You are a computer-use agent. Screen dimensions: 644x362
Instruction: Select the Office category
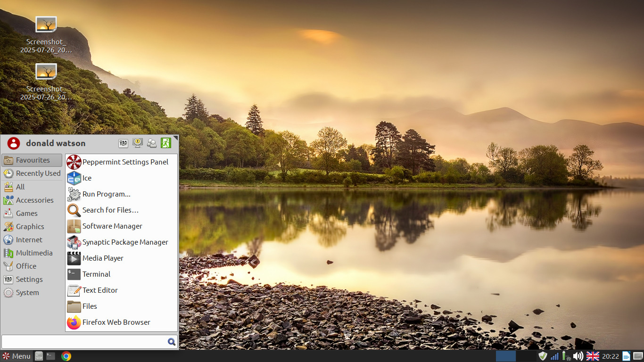32,266
